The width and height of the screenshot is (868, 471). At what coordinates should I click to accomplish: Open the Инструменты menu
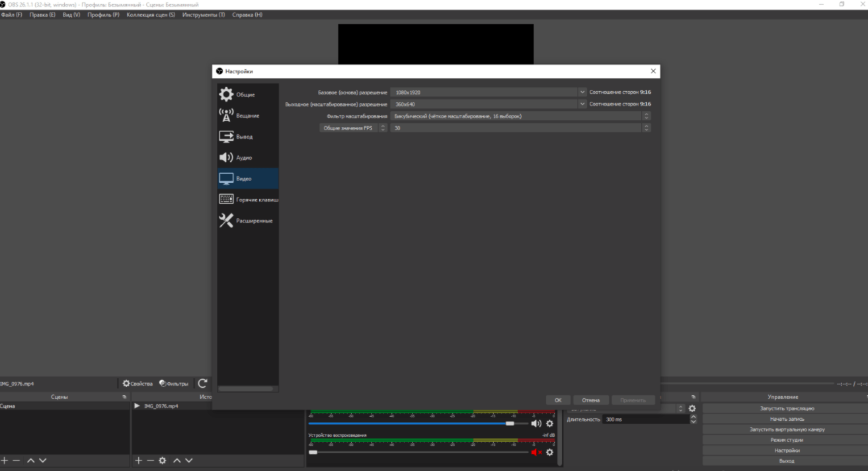click(203, 15)
